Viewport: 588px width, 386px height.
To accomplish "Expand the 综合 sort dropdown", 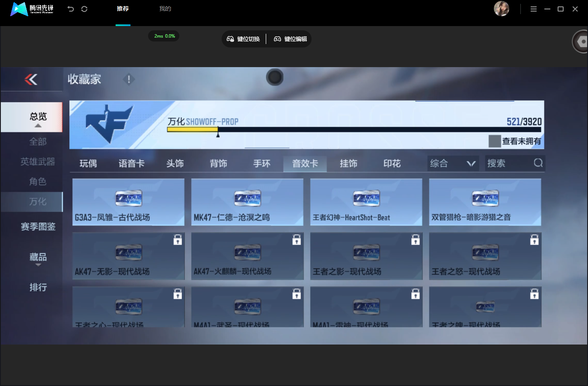I will [x=453, y=163].
